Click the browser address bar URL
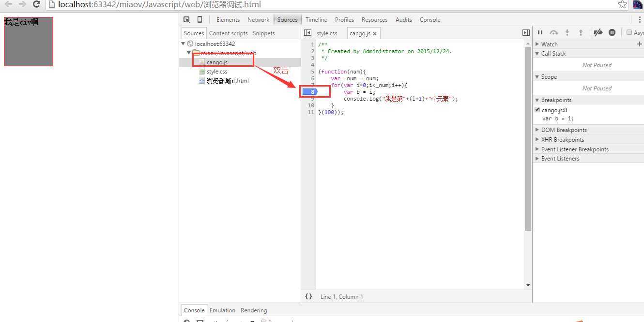This screenshot has width=644, height=322. 159,4
